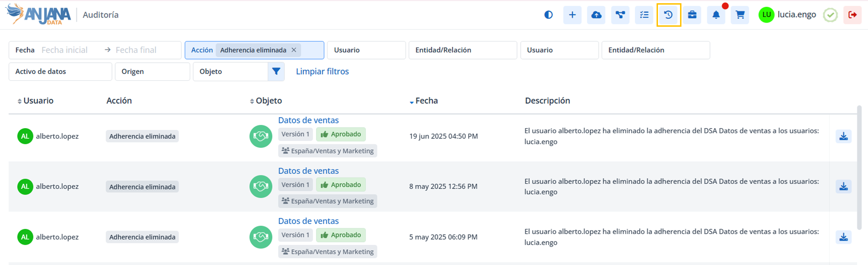Open the task checklist icon

pos(644,15)
